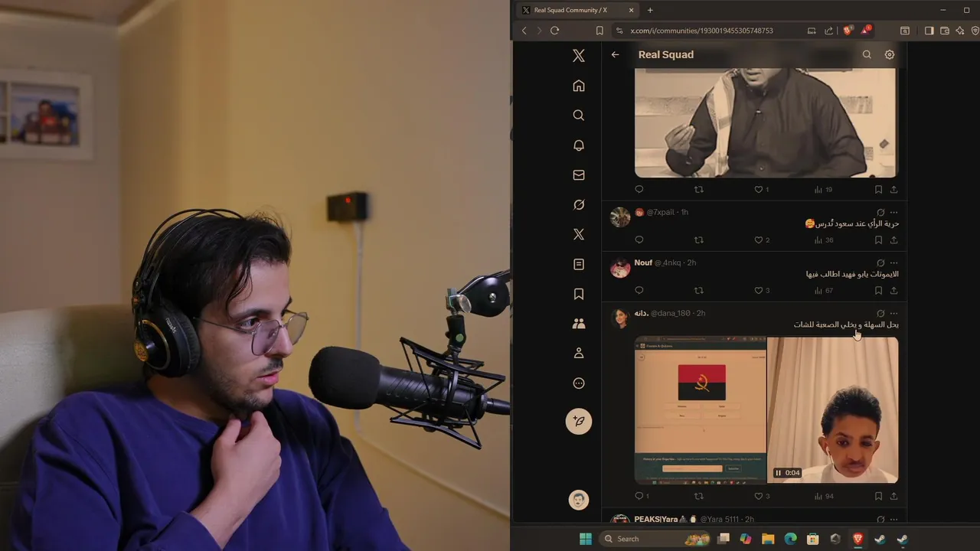Ask Grok about Nouf's post

tap(880, 262)
